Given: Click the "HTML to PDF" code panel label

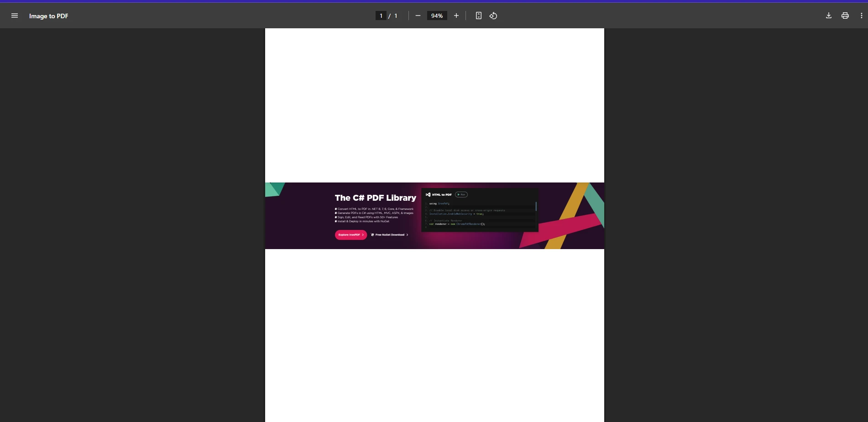Looking at the screenshot, I should 442,195.
